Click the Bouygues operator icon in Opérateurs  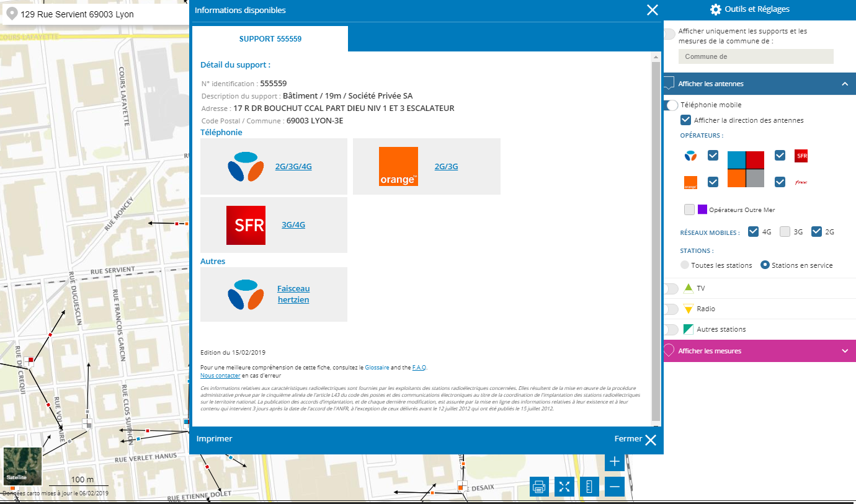(x=690, y=156)
